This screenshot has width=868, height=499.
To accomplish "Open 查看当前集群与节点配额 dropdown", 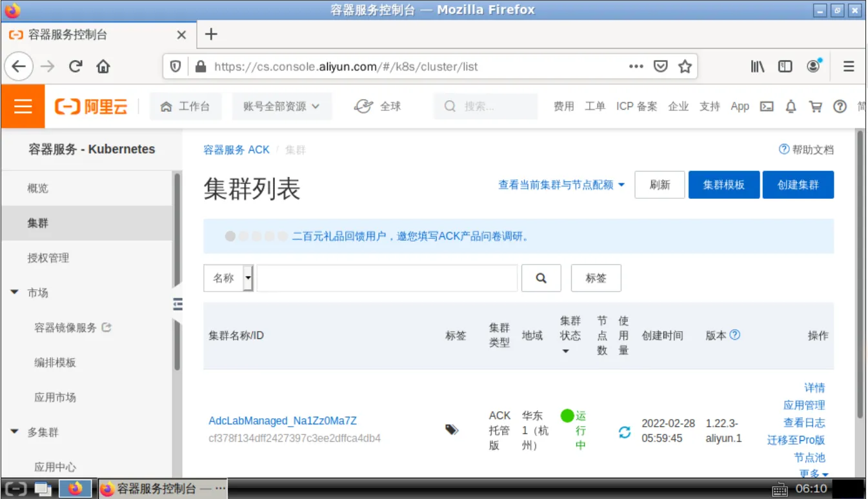I will 561,185.
